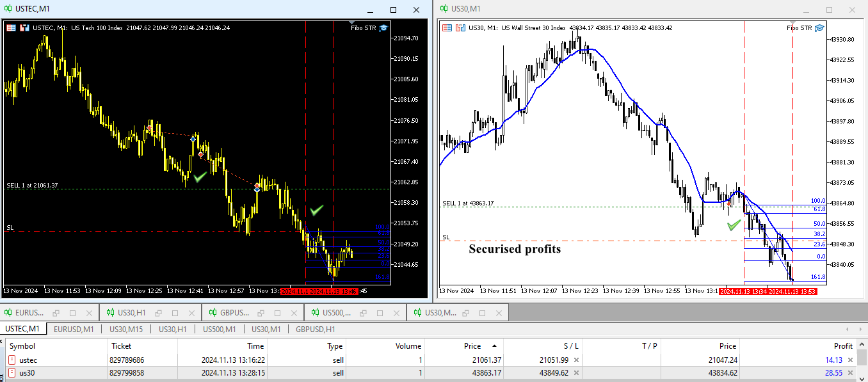Restore the minimized EURUSD chart window
Viewport: 868px width, 382px height.
pyautogui.click(x=56, y=313)
